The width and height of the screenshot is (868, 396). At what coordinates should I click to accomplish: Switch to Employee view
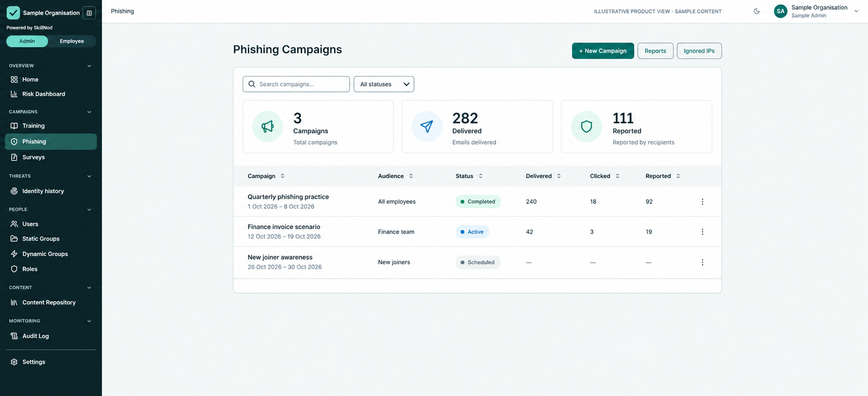click(x=72, y=41)
